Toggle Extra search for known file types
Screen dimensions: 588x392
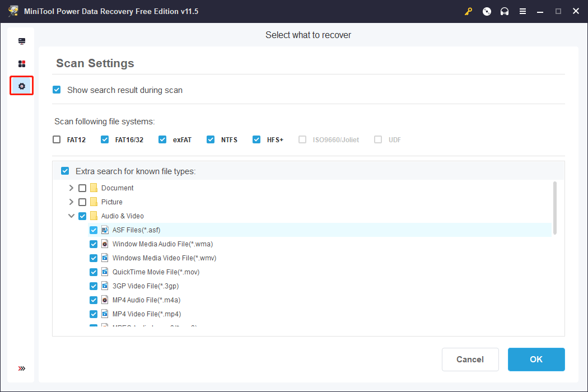coord(65,171)
